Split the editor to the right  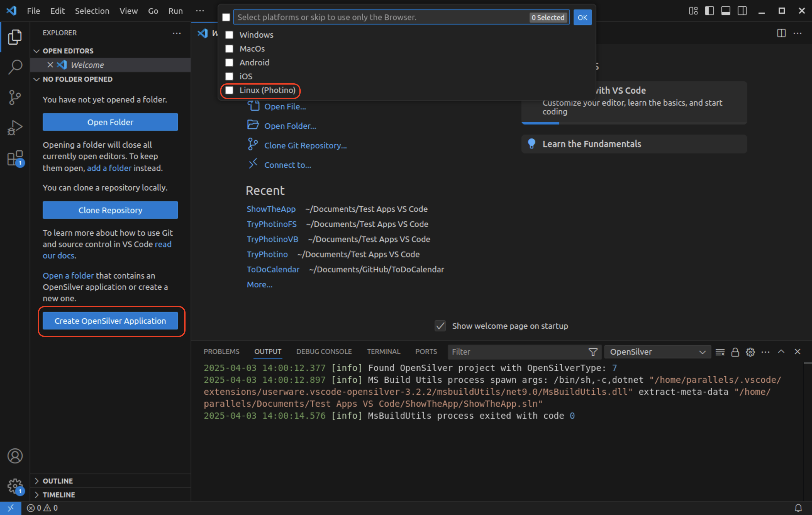click(781, 33)
